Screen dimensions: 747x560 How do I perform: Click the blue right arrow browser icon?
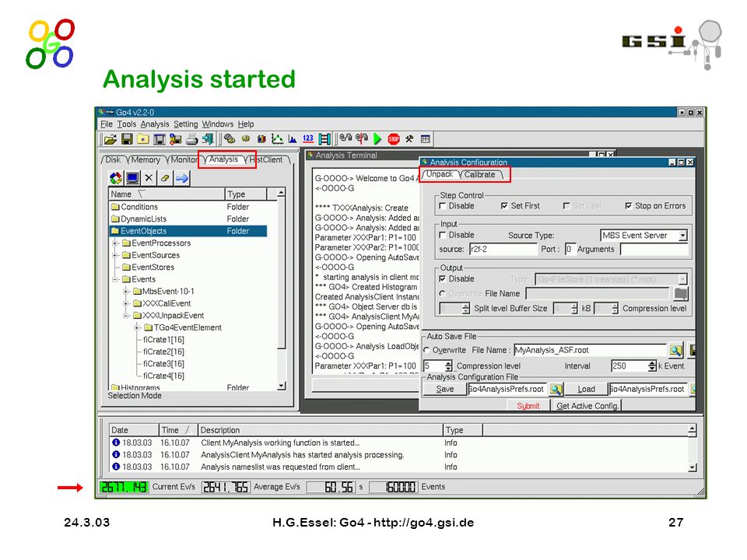[181, 178]
